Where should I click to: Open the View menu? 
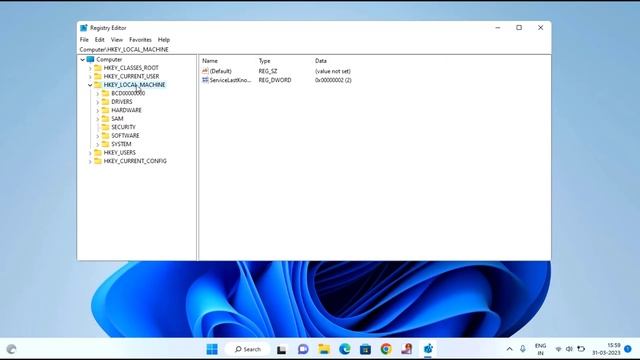(117, 40)
